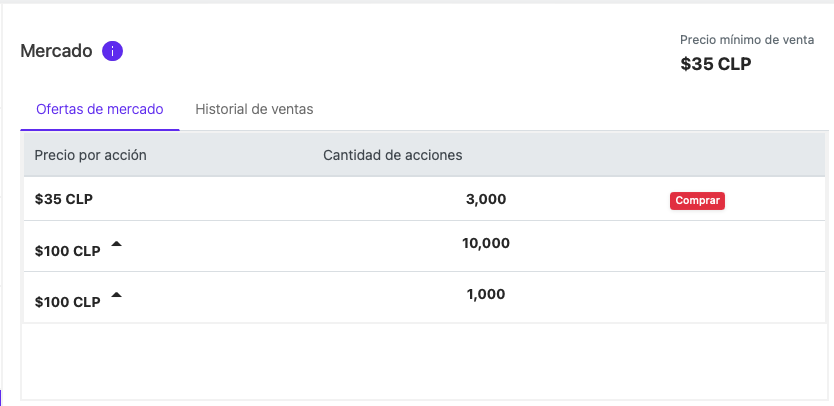
Task: Click the 1,000 shares quantity cell
Action: pyautogui.click(x=486, y=294)
